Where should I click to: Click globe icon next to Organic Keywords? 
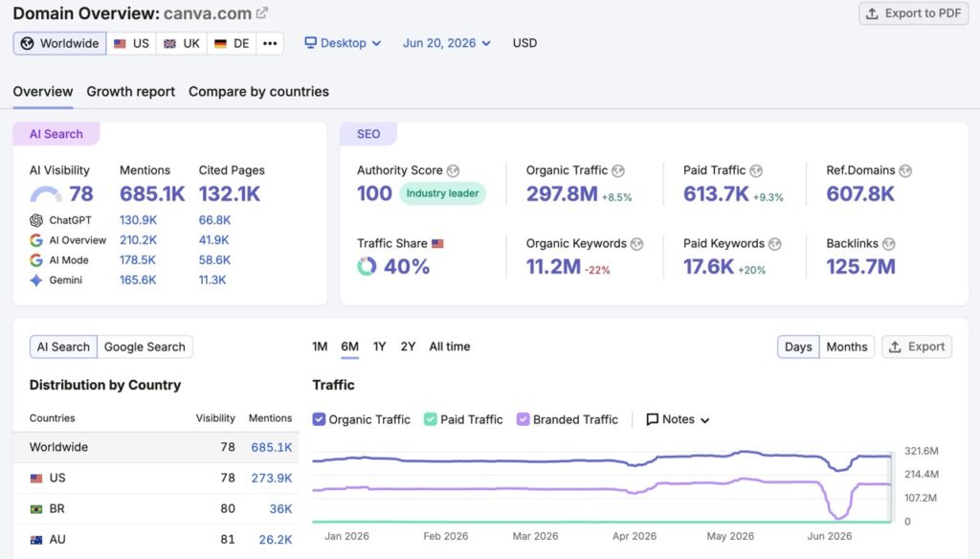click(x=636, y=244)
